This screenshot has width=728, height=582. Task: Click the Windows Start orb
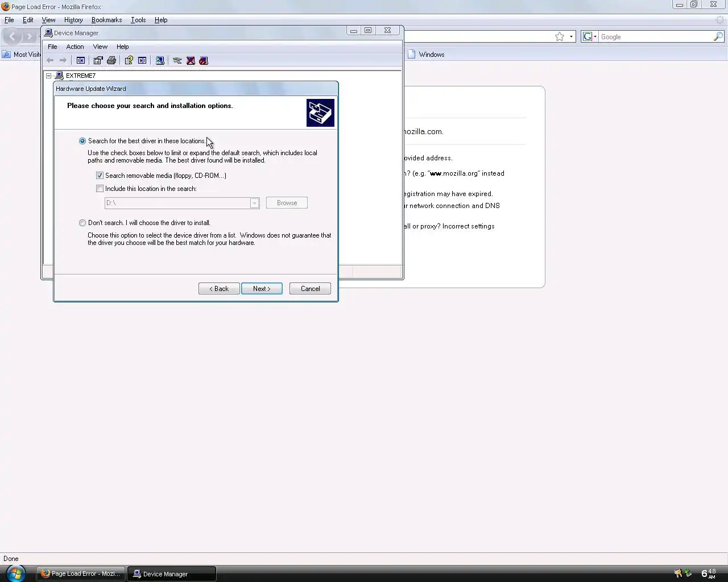coord(15,573)
